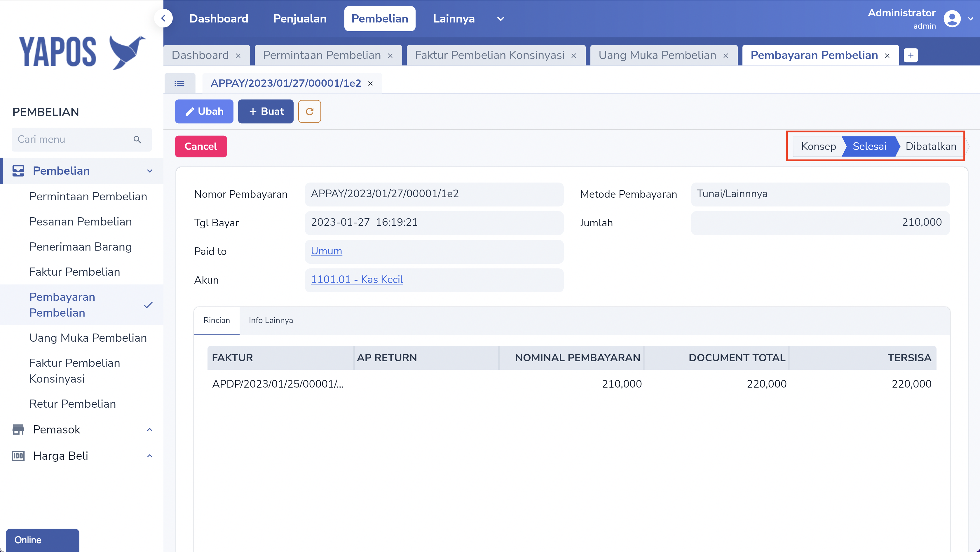Screen dimensions: 980x552
Task: Click the administrator user avatar icon
Action: click(952, 18)
